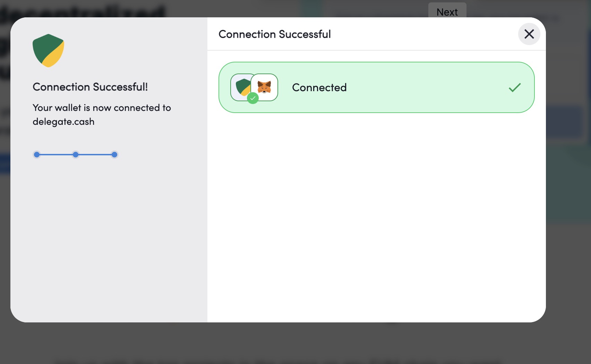This screenshot has width=591, height=364.
Task: Click the blue line between first two dots
Action: tap(56, 155)
